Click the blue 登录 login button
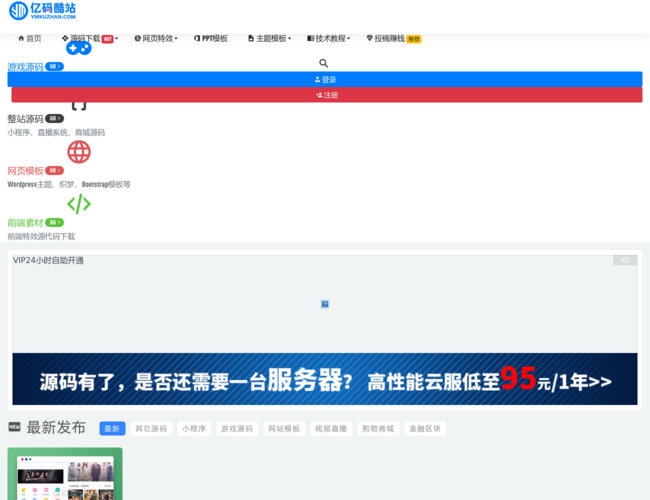The image size is (650, 500). 325,80
